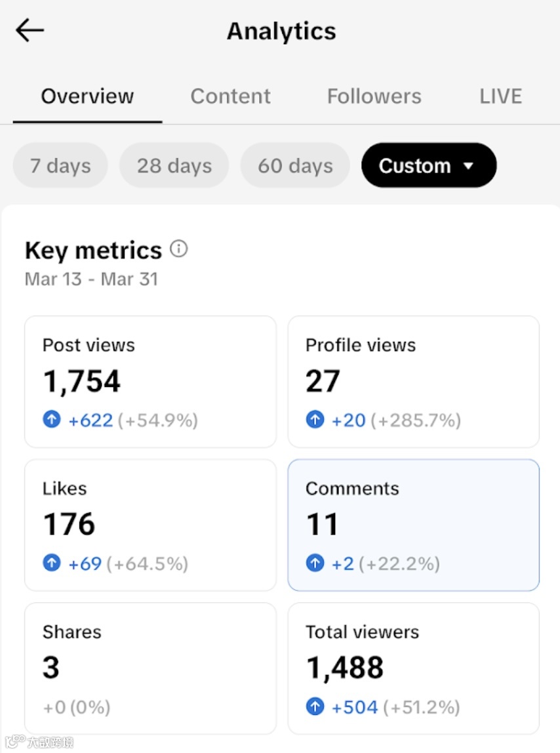Click the Mar 13 - Mar 31 date range
The image size is (560, 753).
pos(91,279)
